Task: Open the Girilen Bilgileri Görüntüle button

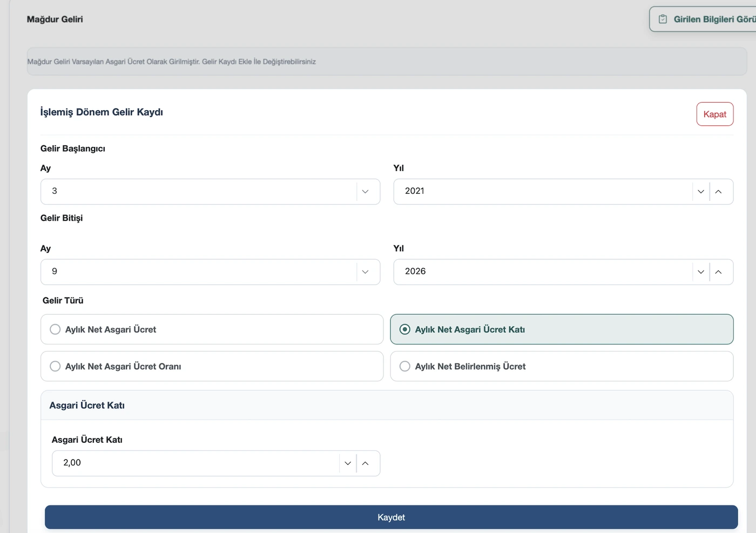Action: pyautogui.click(x=703, y=19)
